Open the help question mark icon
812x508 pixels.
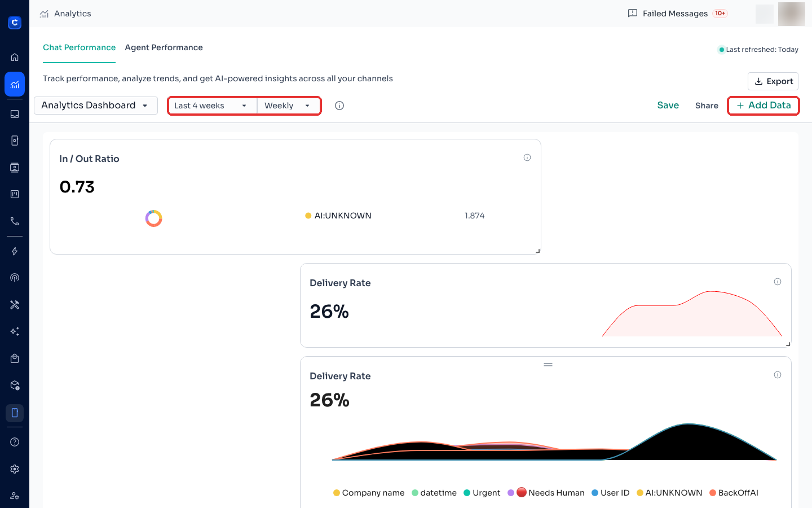pyautogui.click(x=15, y=442)
